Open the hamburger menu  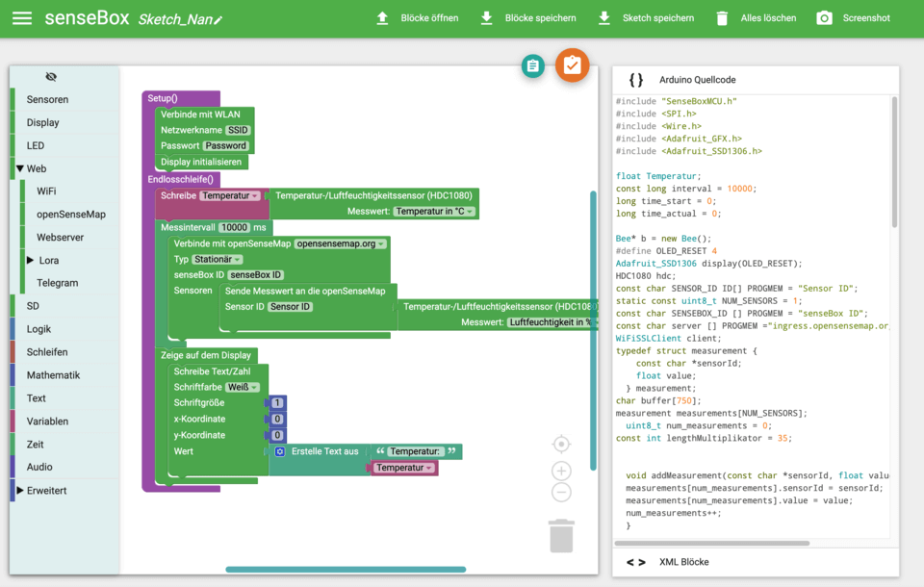(x=21, y=18)
